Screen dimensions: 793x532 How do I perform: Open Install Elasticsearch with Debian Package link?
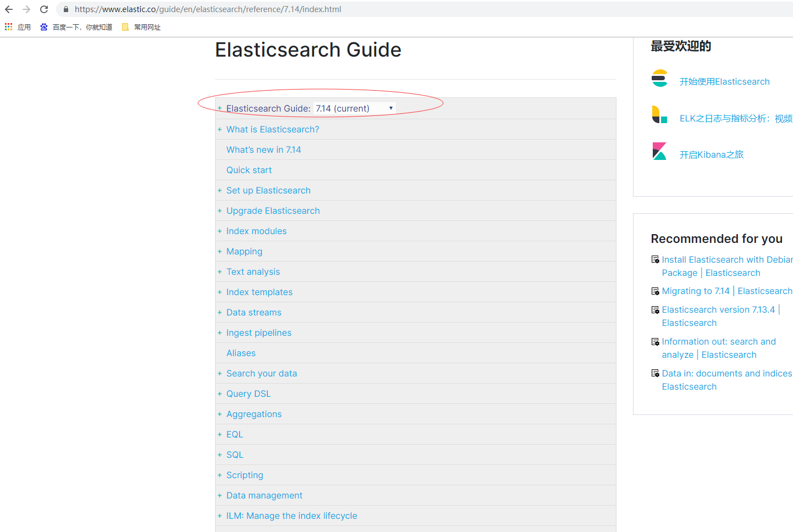click(727, 266)
